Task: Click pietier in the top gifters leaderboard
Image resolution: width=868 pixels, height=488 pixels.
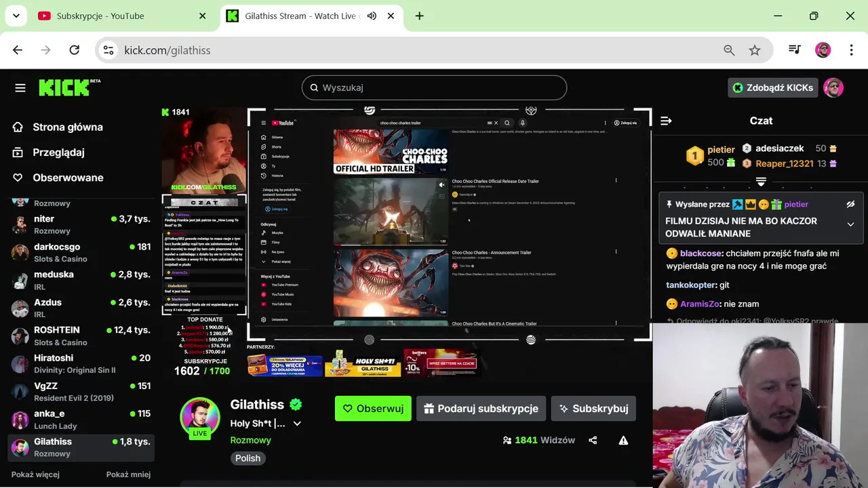Action: pos(721,149)
